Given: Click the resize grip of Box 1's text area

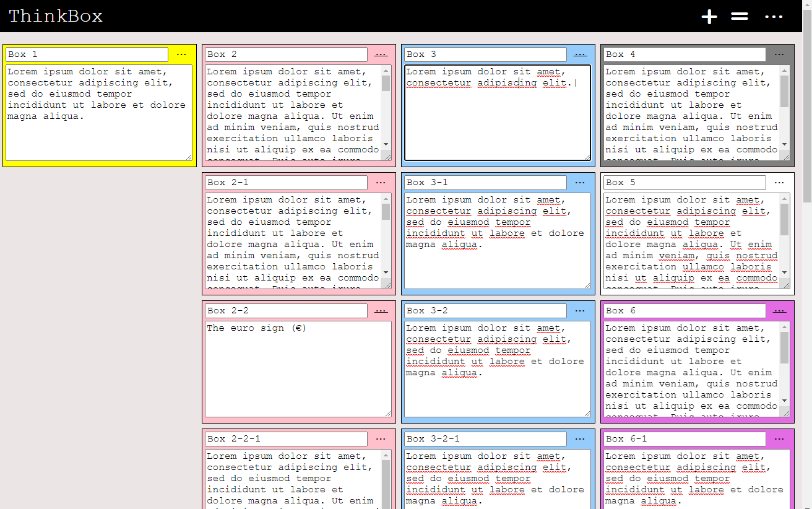Looking at the screenshot, I should click(x=189, y=157).
